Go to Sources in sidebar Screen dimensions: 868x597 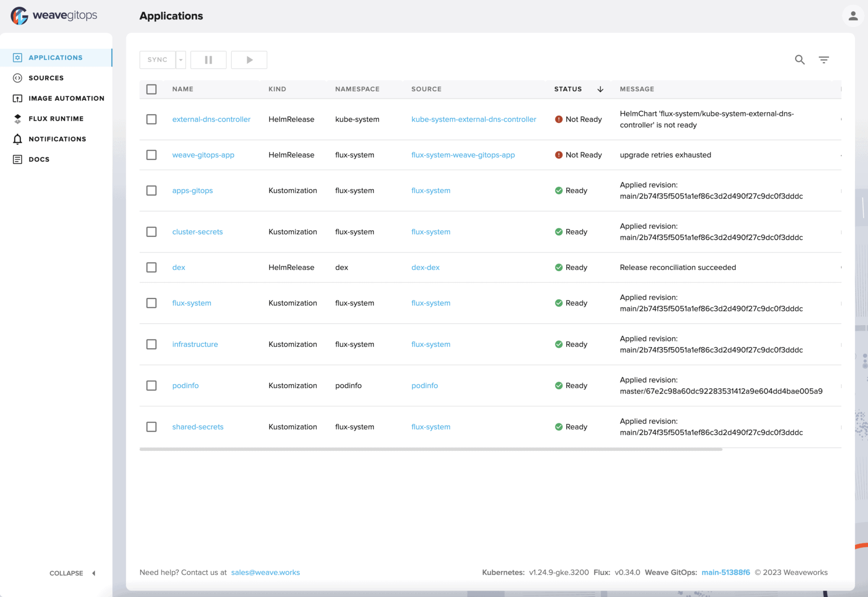pos(46,78)
